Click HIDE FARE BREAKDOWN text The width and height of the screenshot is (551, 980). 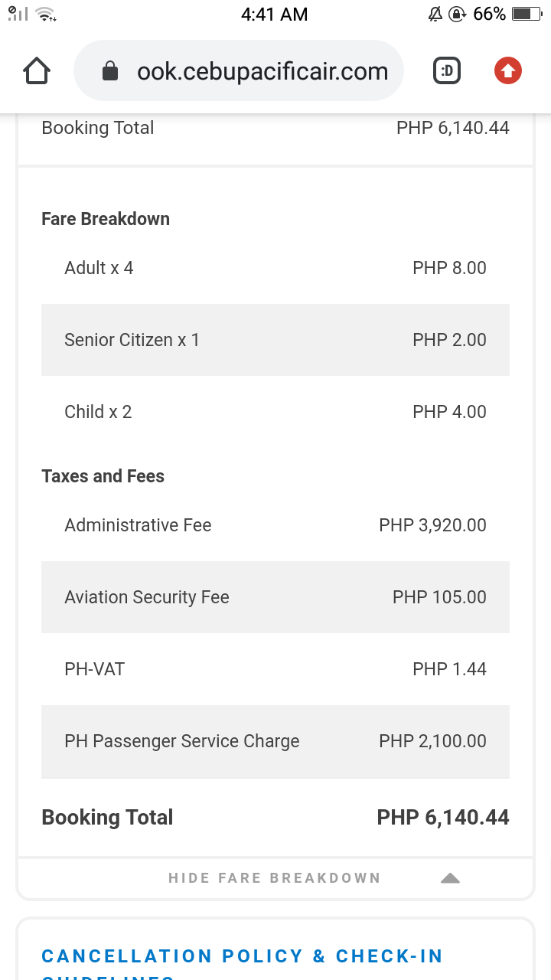tap(275, 878)
